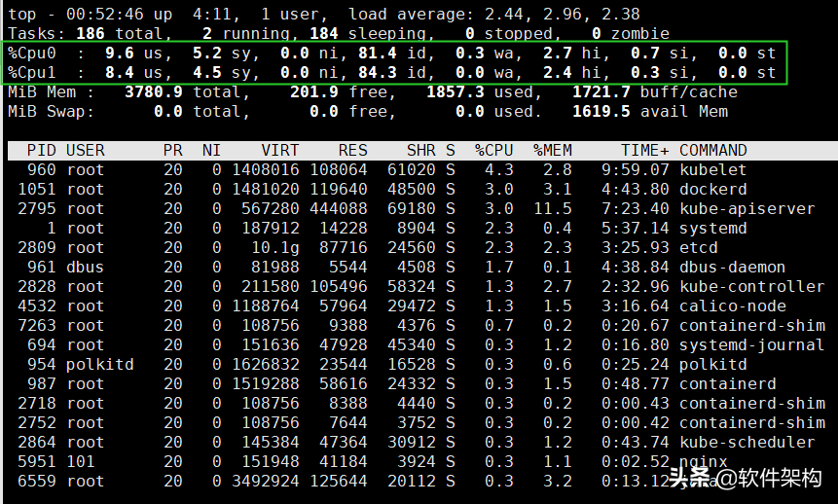Click the COMMAND column header
The height and width of the screenshot is (504, 838).
point(713,150)
